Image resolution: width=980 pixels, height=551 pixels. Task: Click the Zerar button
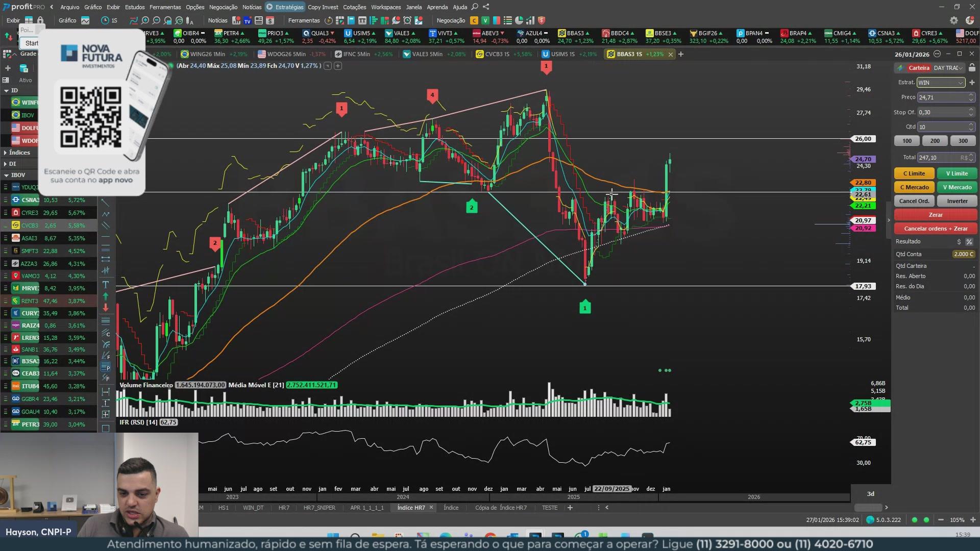click(935, 215)
